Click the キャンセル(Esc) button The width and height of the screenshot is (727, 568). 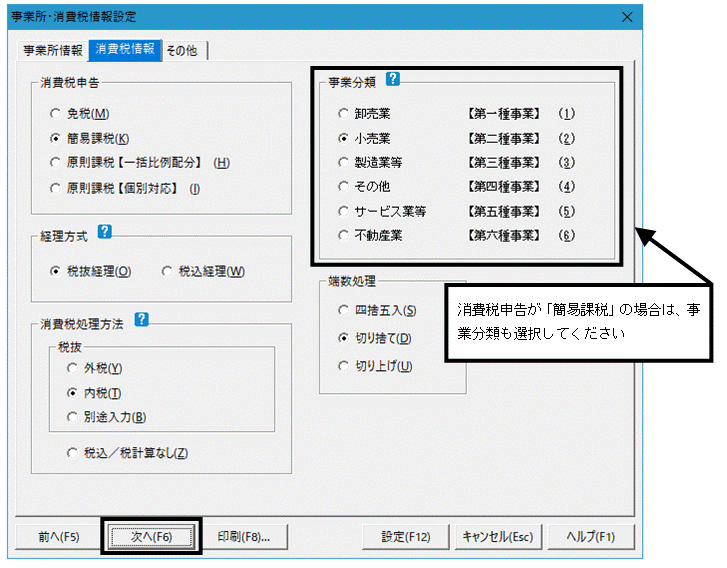click(x=498, y=537)
